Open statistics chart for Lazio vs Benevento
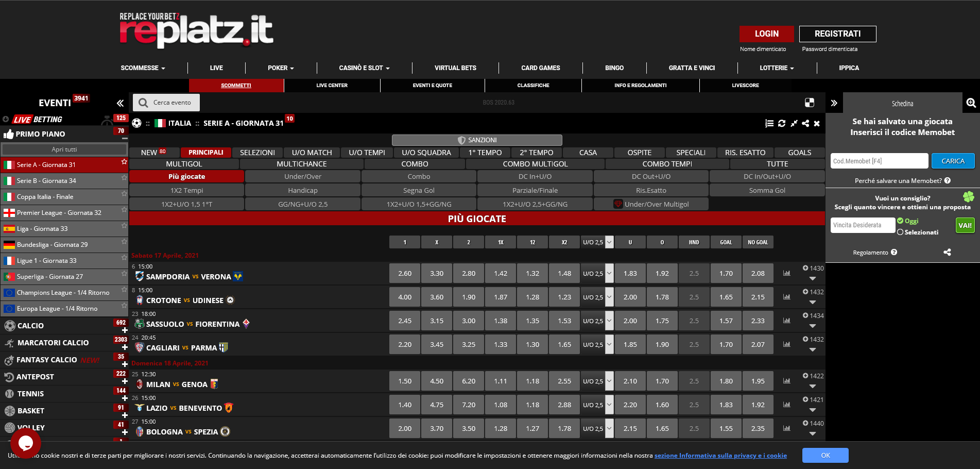Image resolution: width=980 pixels, height=469 pixels. click(x=786, y=405)
